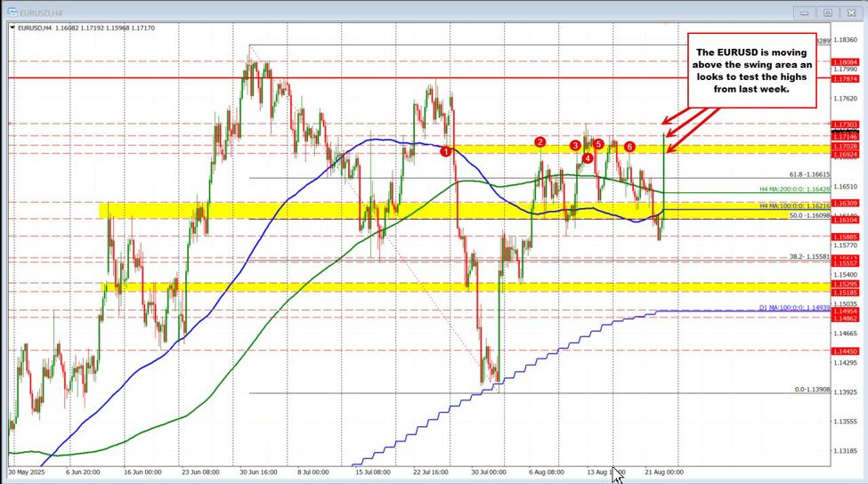Select the yellow swing area near 1.15295
Viewport: 868px width, 484px height.
point(445,286)
